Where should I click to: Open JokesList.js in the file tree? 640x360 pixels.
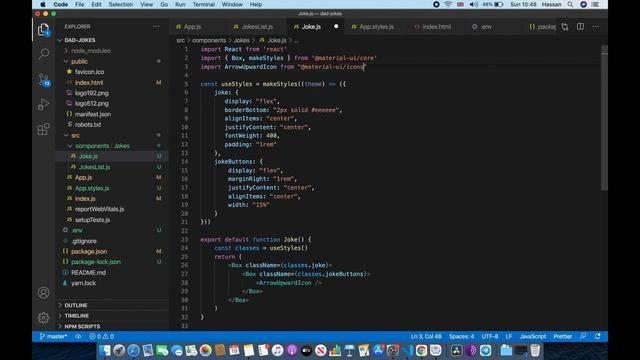[x=94, y=167]
